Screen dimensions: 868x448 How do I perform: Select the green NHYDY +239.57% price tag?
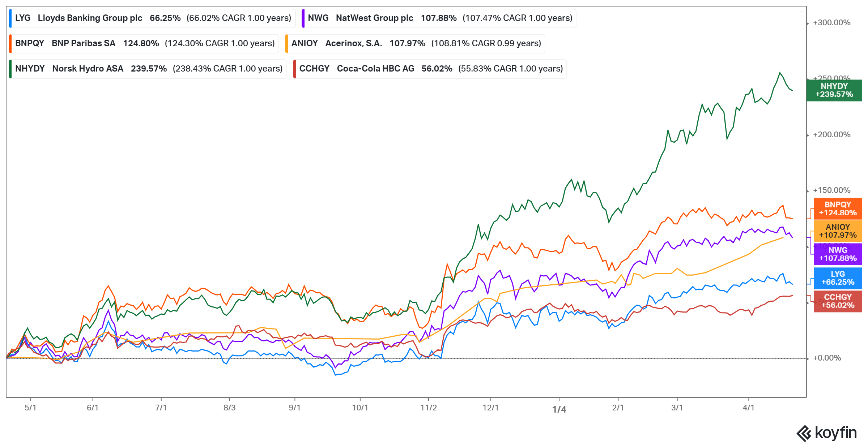point(834,90)
